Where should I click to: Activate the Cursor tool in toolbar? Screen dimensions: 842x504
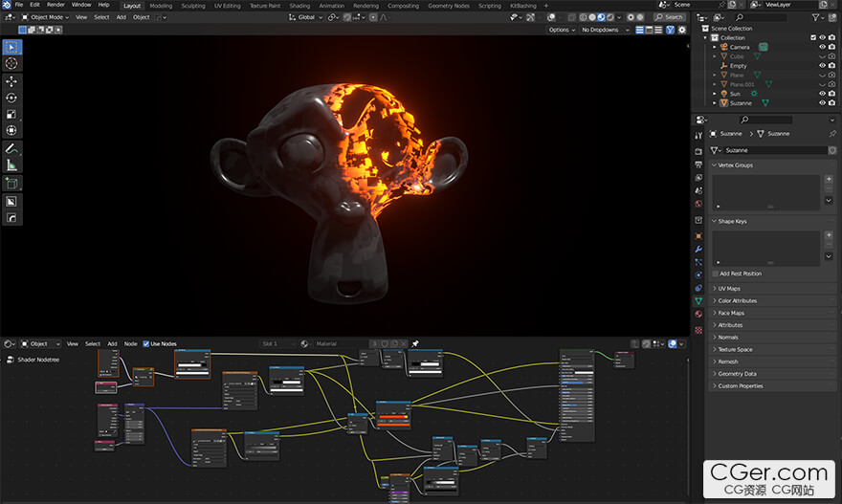point(11,63)
